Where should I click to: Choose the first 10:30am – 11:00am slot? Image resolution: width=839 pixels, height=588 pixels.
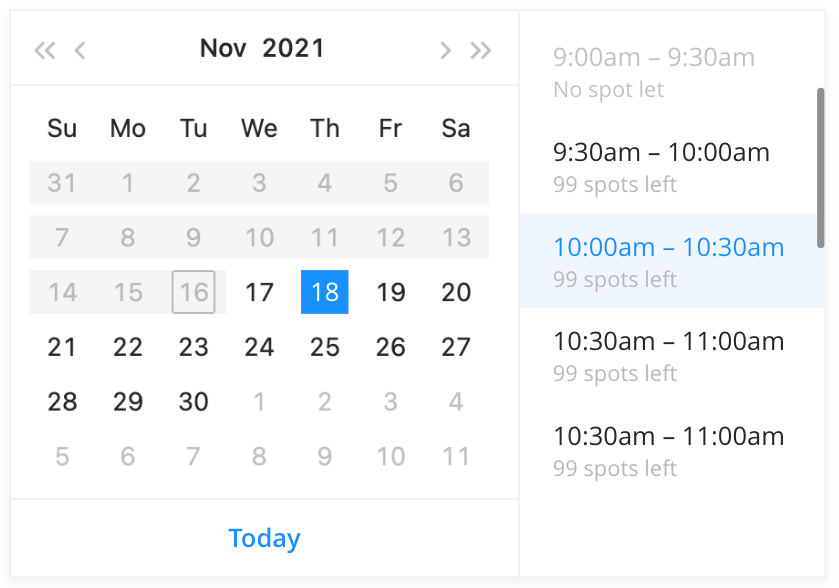point(668,355)
